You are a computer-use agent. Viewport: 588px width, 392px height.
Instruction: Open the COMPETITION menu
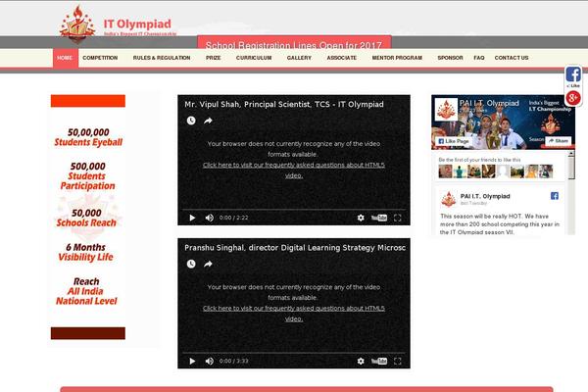100,58
